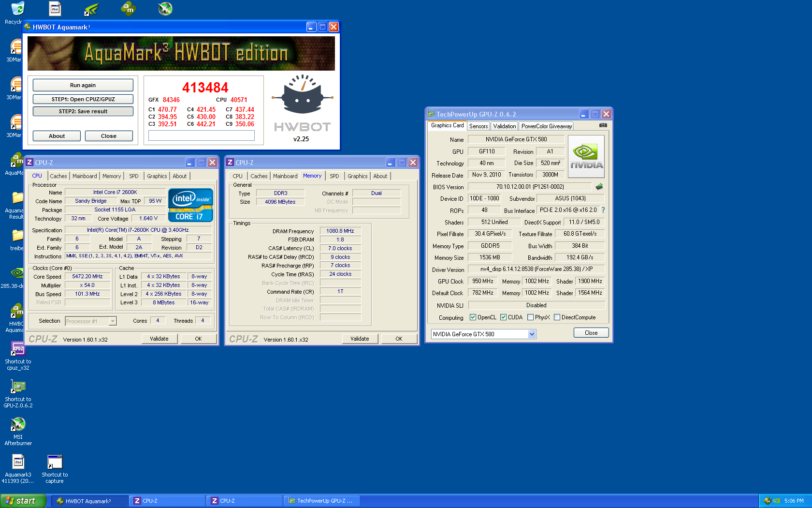Open Graphics tab in right CPU-Z window
812x508 pixels.
tap(358, 176)
